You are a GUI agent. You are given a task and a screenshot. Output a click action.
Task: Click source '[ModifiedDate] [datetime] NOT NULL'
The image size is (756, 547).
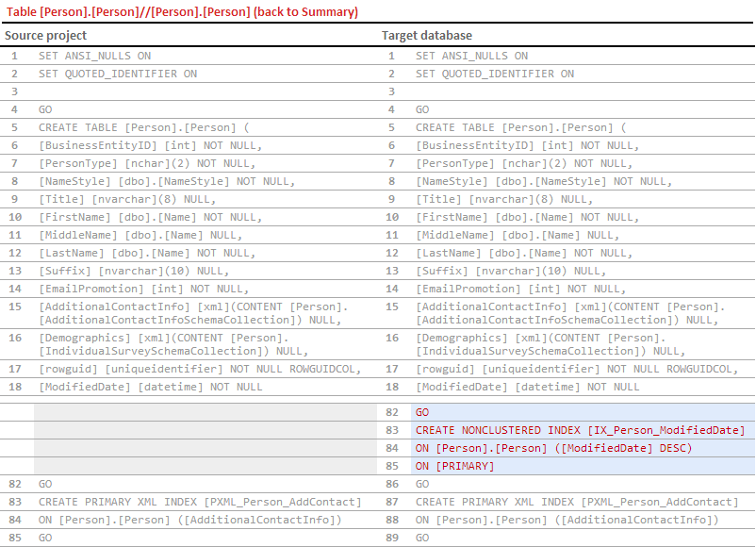tap(151, 387)
